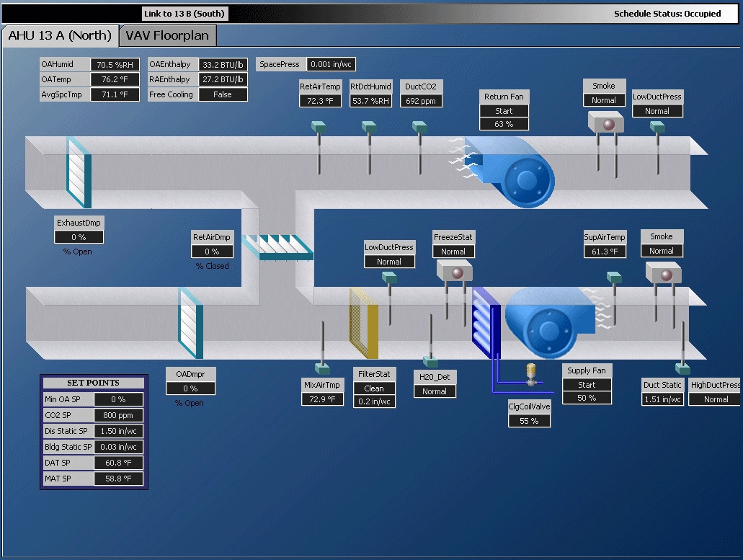Click the cooling coil valve actuator icon
This screenshot has height=560, width=743.
531,372
